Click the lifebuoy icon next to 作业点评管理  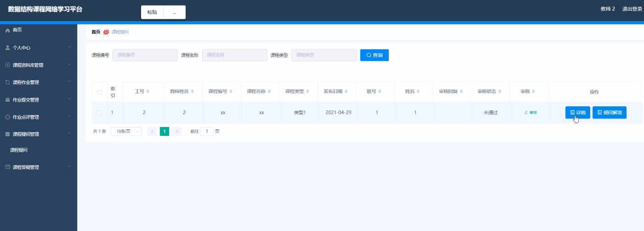(7, 117)
